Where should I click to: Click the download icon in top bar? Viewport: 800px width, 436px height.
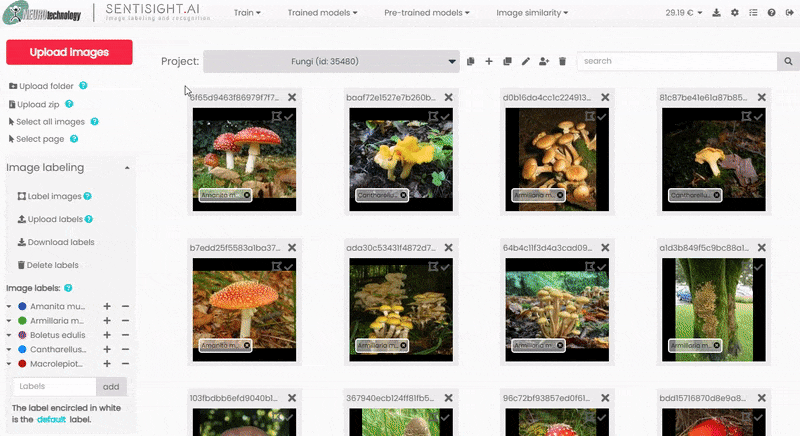pos(716,13)
